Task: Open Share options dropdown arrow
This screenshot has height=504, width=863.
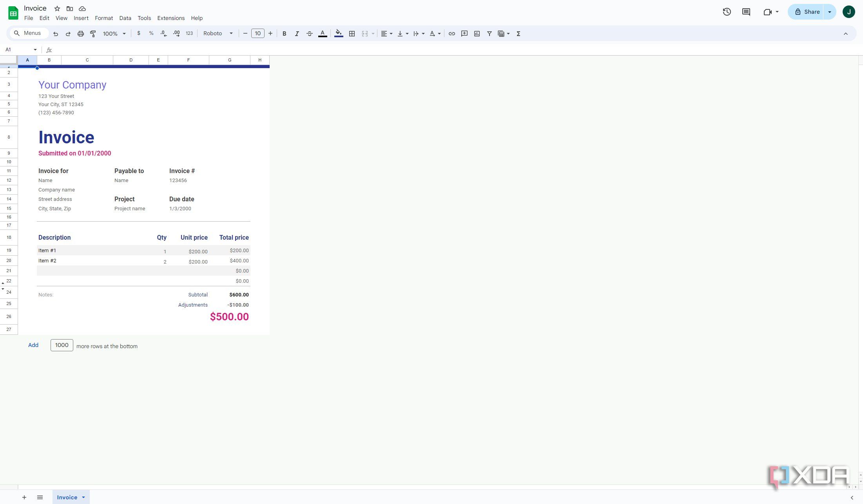Action: (x=830, y=12)
